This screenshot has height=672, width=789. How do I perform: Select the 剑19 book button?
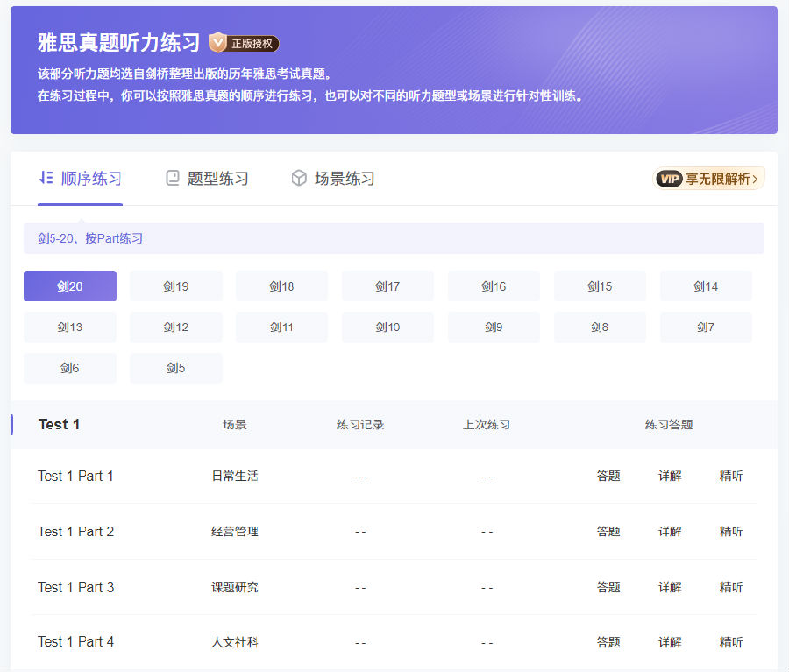coord(176,286)
